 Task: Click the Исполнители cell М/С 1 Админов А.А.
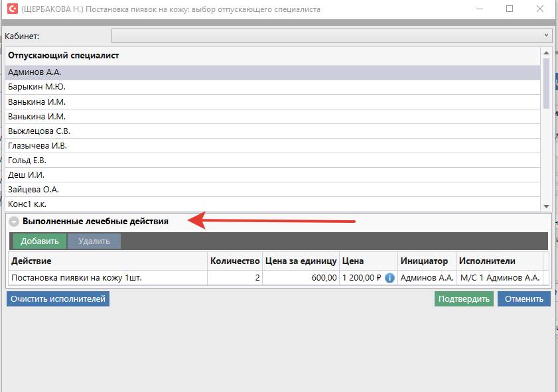[x=499, y=278]
